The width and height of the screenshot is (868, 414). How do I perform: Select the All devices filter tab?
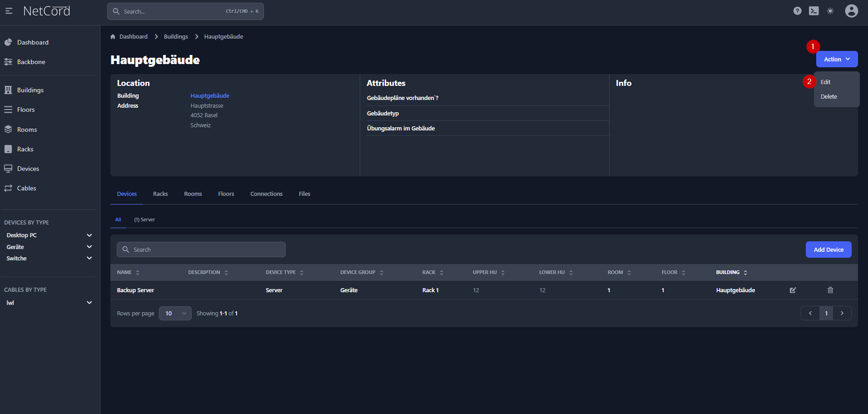pyautogui.click(x=118, y=219)
